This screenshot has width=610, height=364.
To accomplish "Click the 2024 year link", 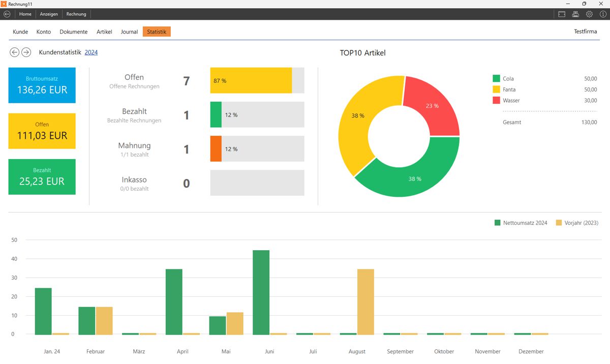I will tap(91, 52).
